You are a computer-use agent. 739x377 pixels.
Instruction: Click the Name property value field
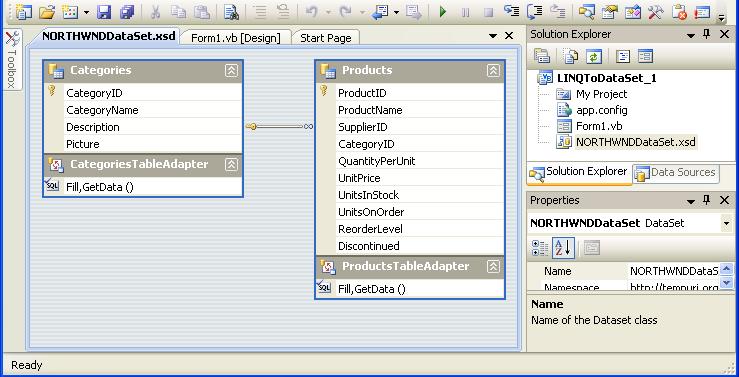tap(674, 271)
